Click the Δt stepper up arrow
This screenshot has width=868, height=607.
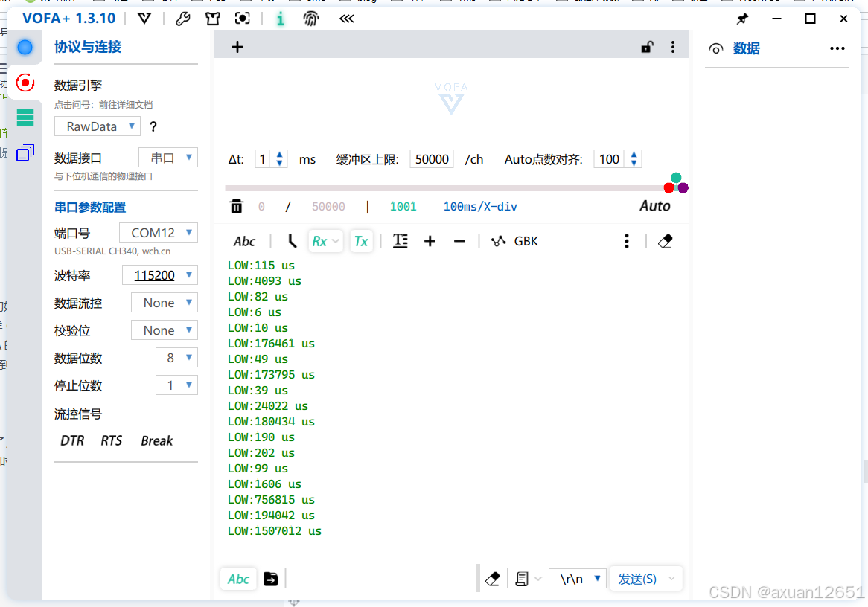pyautogui.click(x=280, y=155)
